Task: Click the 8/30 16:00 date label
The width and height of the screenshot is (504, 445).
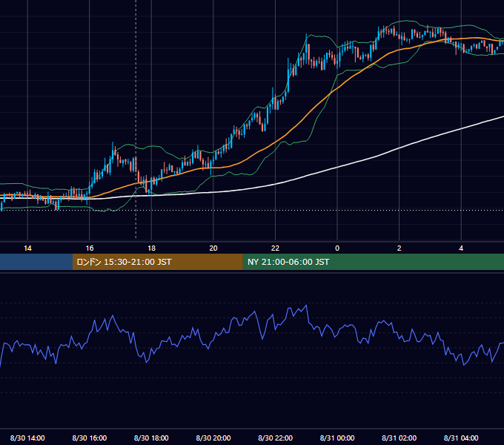Action: 90,438
